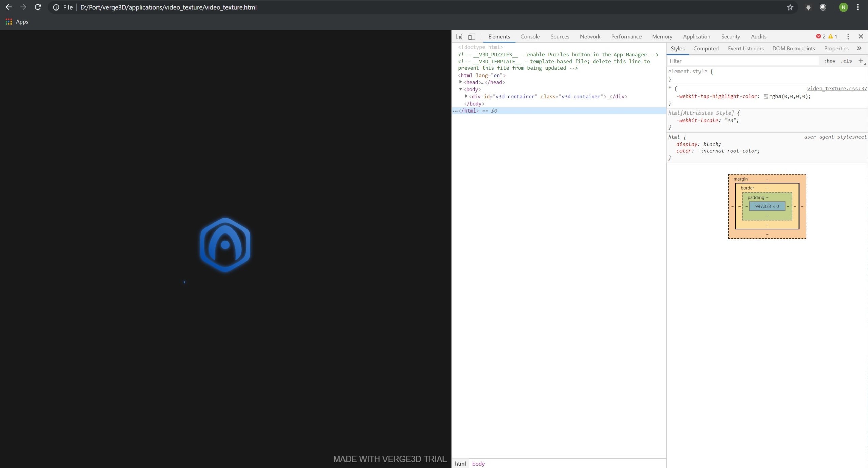The height and width of the screenshot is (468, 868).
Task: Click the round grey extension icon
Action: 823,7
